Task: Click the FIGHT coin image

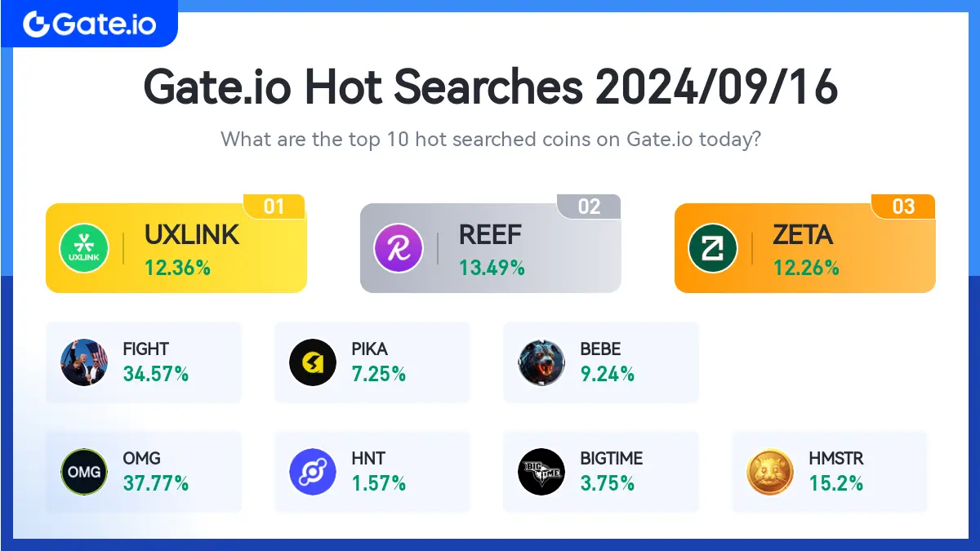Action: [x=84, y=362]
